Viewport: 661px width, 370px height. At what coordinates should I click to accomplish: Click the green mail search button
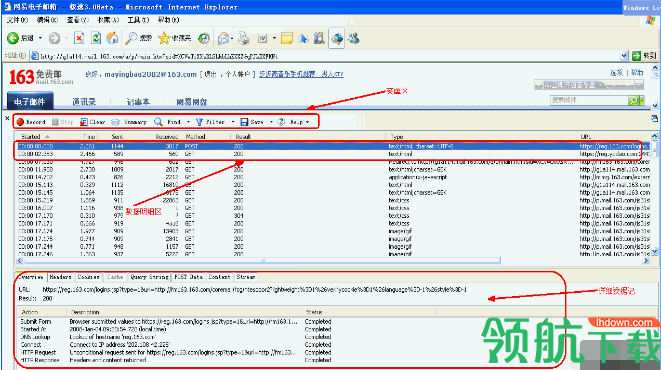[635, 100]
